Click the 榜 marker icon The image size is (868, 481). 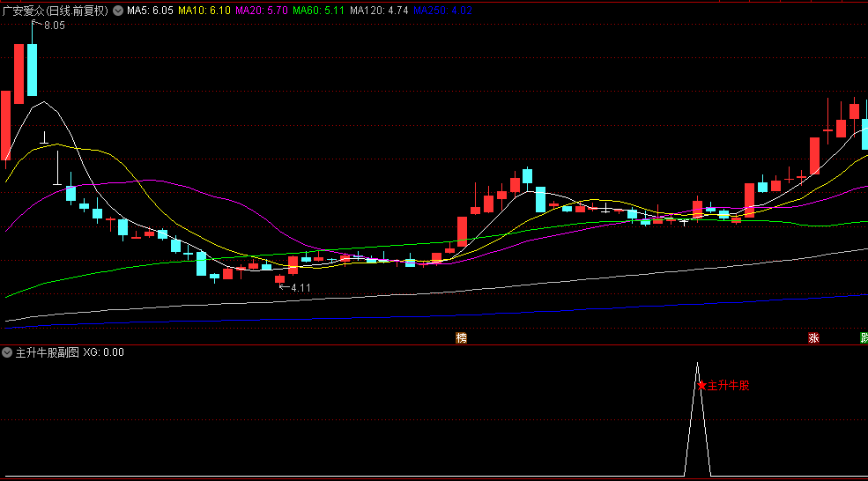point(461,337)
